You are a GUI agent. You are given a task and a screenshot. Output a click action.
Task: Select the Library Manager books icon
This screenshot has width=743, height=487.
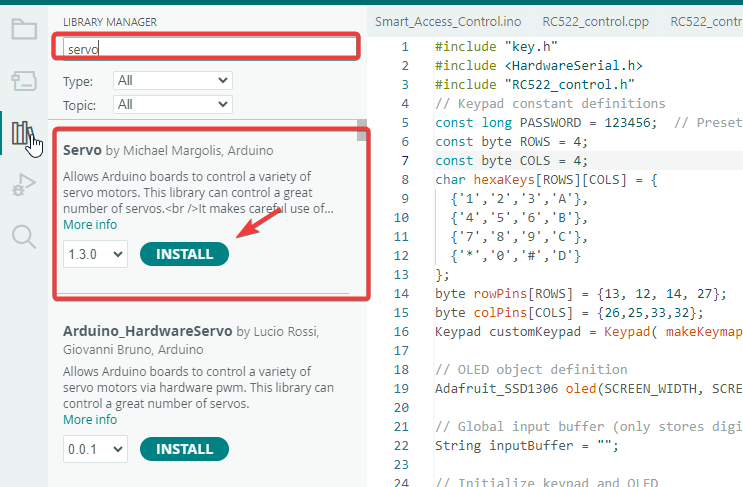(x=23, y=133)
